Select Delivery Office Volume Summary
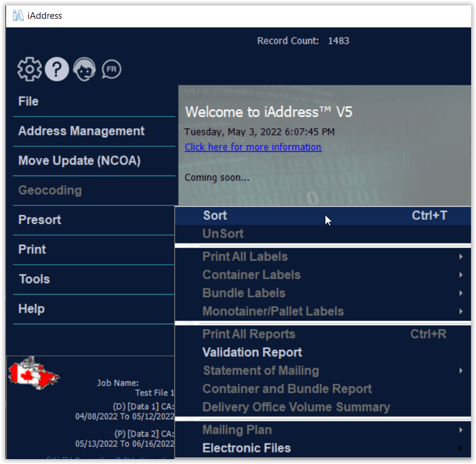This screenshot has height=464, width=476. 323,407
